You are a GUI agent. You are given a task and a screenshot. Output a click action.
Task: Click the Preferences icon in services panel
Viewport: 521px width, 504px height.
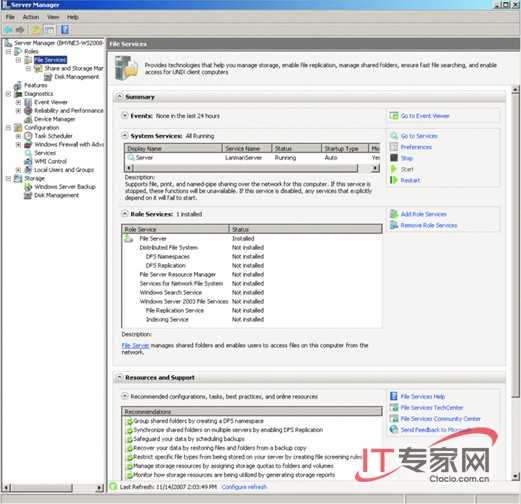click(x=394, y=147)
